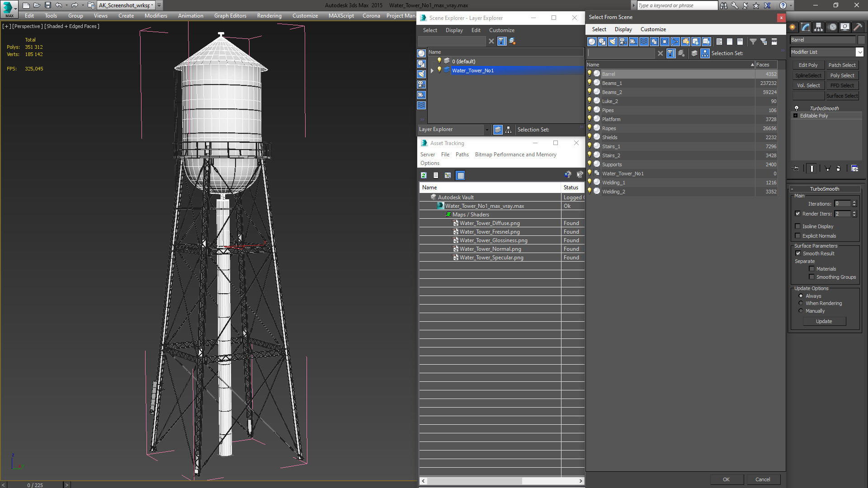The image size is (868, 488).
Task: Select Manually update option
Action: [801, 311]
